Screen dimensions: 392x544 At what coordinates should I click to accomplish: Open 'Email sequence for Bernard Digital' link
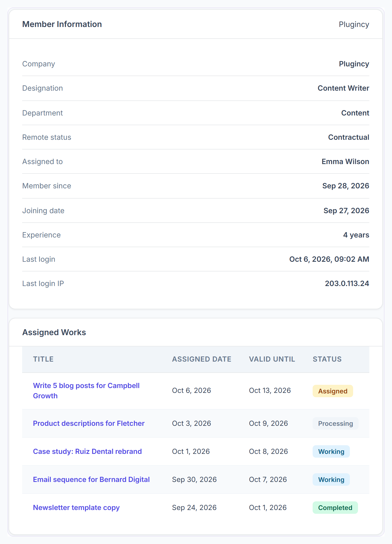pos(91,480)
